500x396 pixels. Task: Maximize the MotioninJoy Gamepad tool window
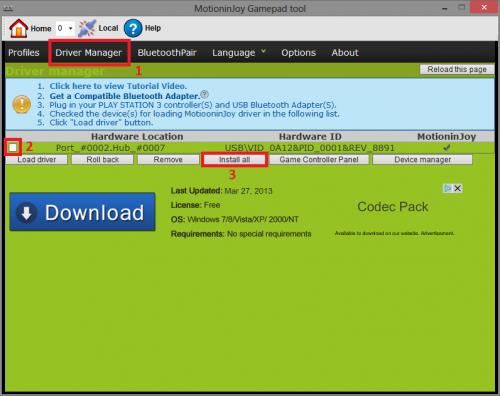(x=462, y=7)
